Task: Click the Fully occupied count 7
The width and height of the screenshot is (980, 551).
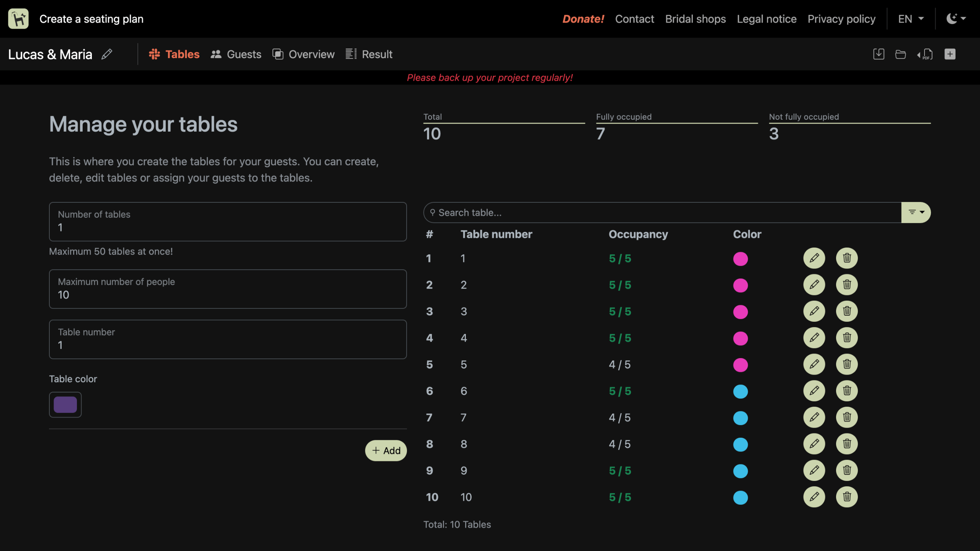Action: click(x=600, y=134)
